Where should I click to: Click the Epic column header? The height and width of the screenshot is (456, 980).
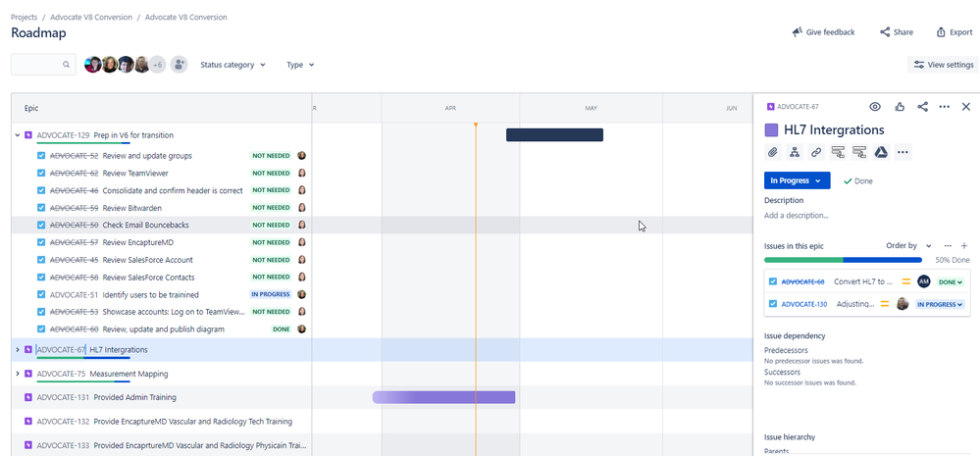(161, 108)
